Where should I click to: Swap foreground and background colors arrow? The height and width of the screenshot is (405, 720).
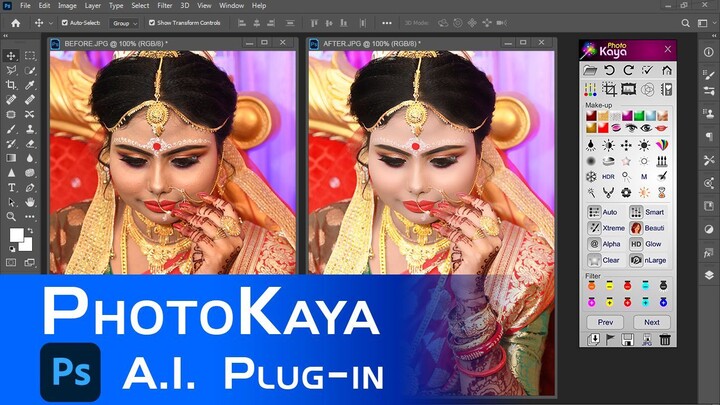click(30, 231)
